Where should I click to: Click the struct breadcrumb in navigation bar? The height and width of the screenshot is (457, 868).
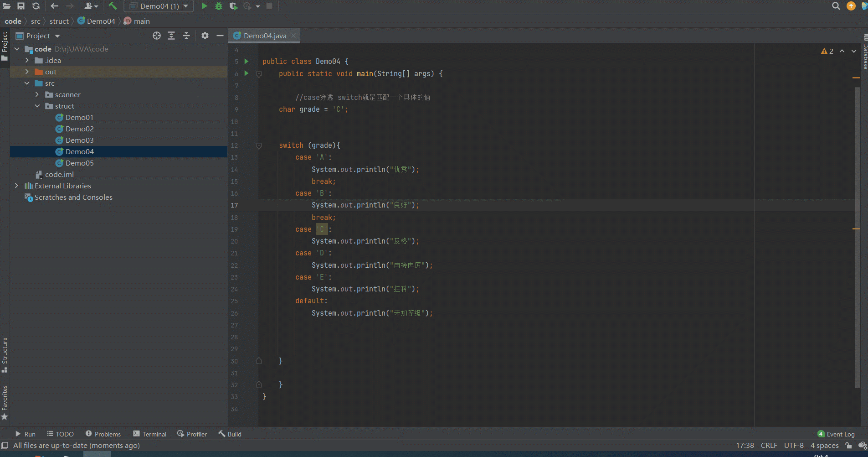(x=59, y=21)
